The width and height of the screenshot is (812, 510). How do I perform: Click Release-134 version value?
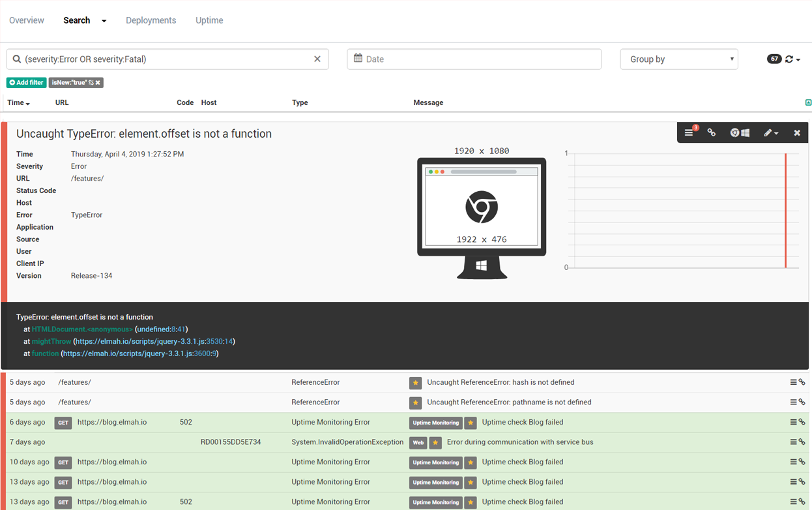click(x=91, y=276)
